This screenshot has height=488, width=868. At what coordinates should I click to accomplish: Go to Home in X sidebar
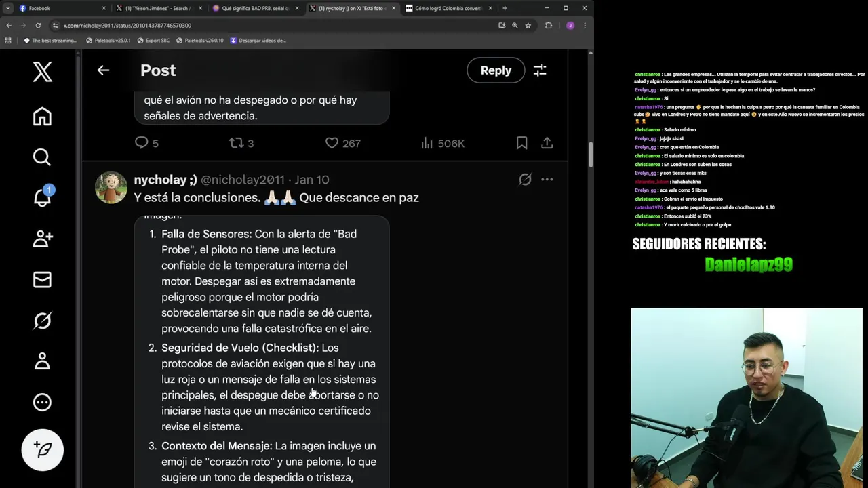42,117
